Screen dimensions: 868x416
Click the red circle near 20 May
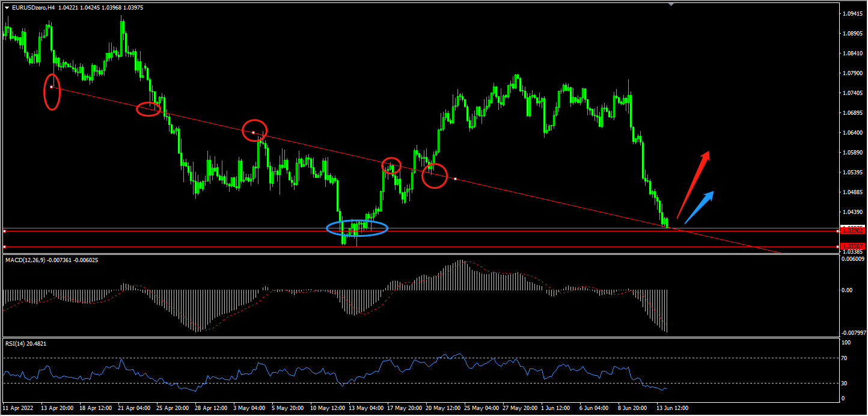[435, 176]
